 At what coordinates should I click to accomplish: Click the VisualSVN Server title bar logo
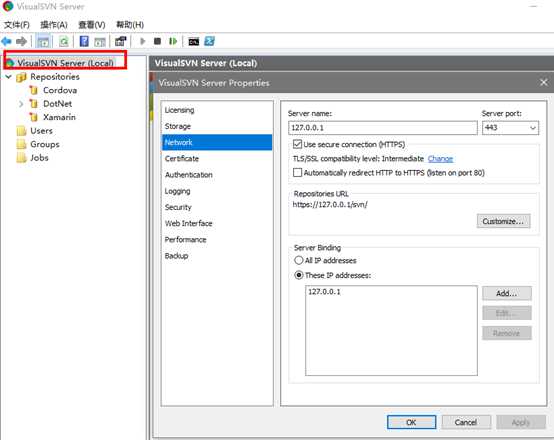coord(8,6)
